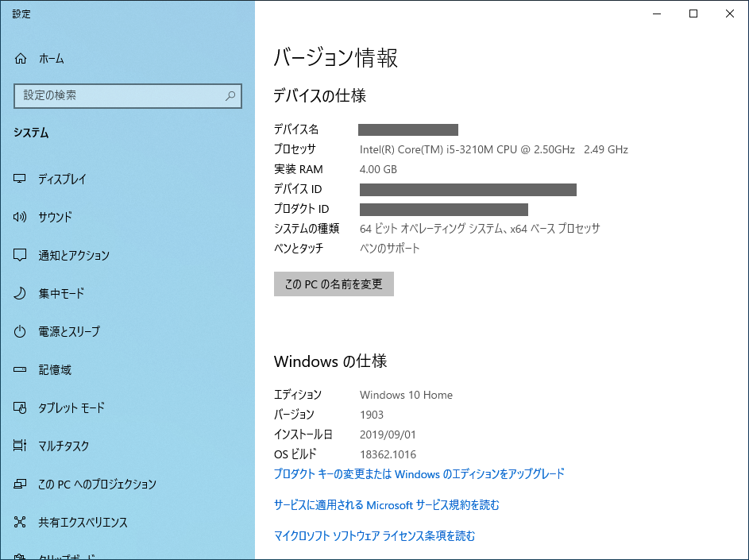
Task: Click system type 64 ビット value
Action: [x=480, y=229]
